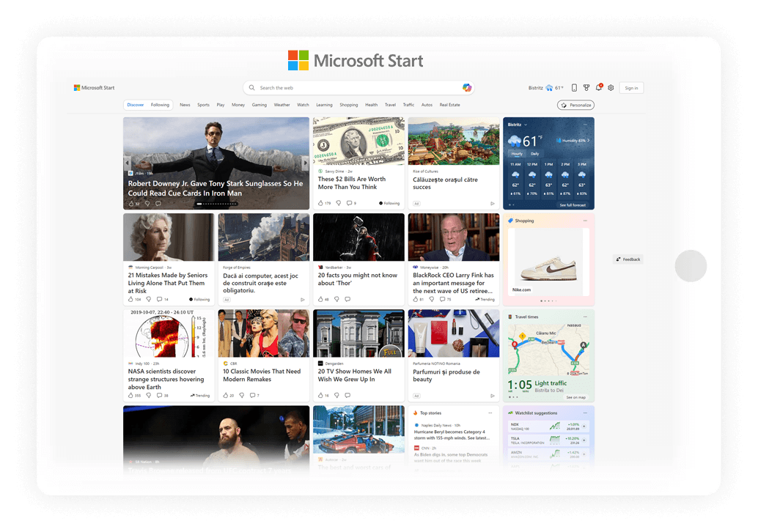This screenshot has height=532, width=758.
Task: Click the Feedback button
Action: pyautogui.click(x=628, y=259)
